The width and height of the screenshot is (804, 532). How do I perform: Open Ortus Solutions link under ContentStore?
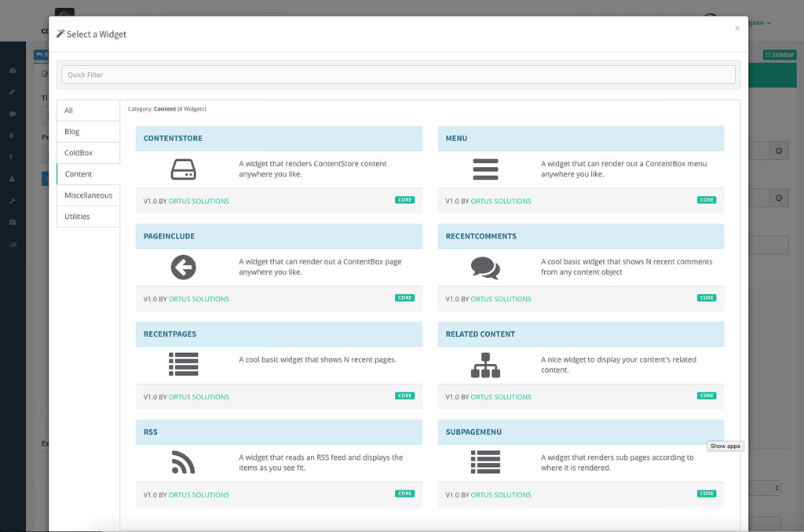(199, 201)
